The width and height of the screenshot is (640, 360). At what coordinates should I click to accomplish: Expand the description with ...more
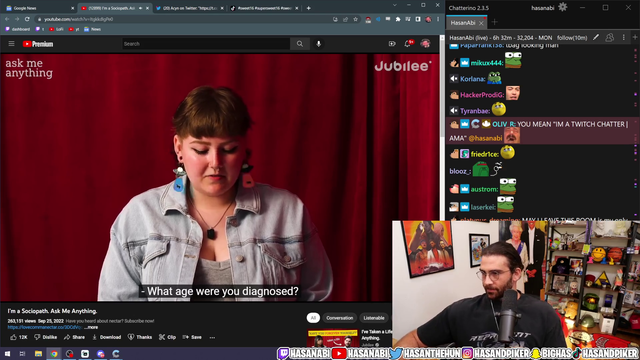click(91, 327)
